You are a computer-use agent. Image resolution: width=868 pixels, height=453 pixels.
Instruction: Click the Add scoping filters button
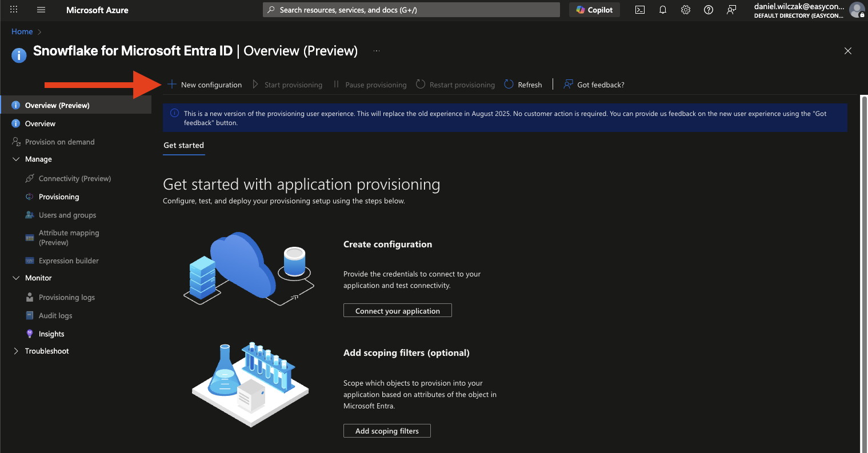[x=387, y=431]
